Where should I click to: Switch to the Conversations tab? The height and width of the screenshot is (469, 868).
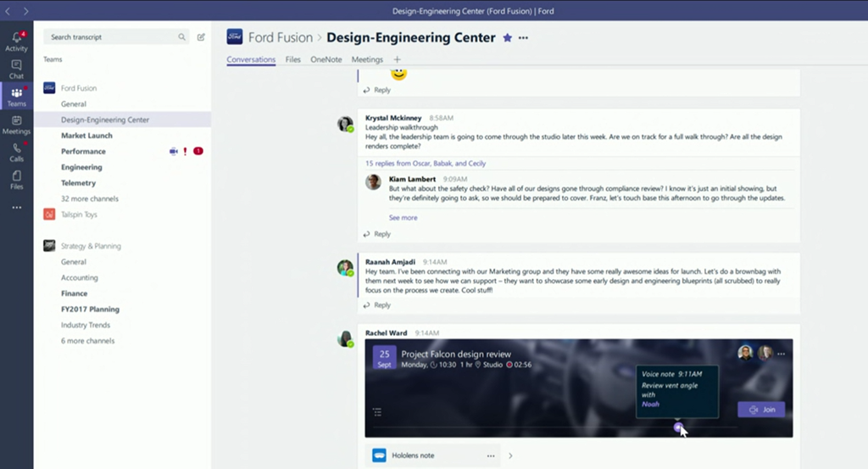point(251,59)
